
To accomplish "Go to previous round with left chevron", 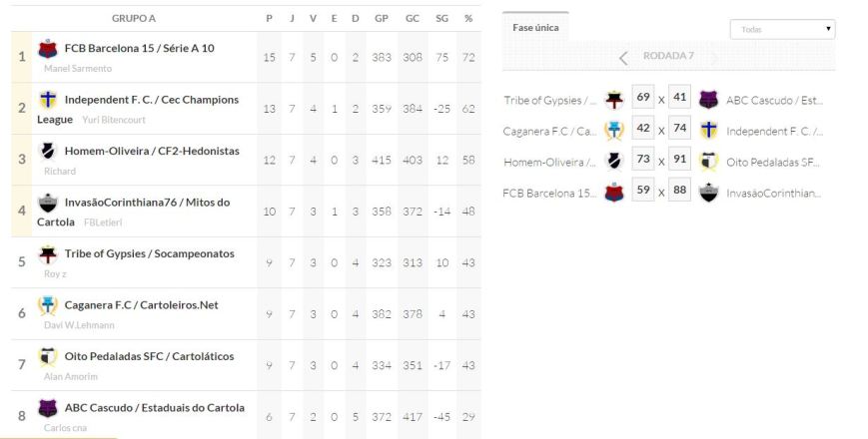I will (623, 57).
